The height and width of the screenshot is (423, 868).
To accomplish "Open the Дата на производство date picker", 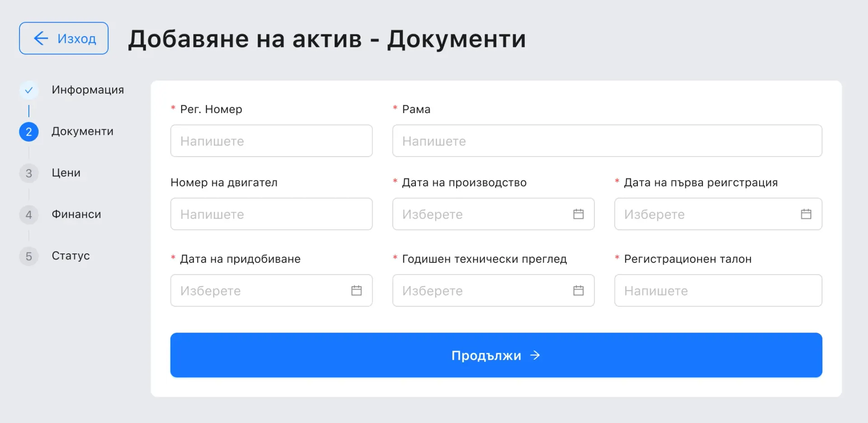I will point(493,214).
